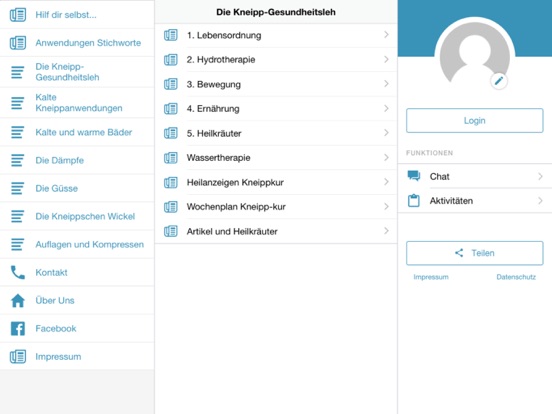Viewport: 552px width, 414px height.
Task: Click the list icon beside Auflagen und Kompressen
Action: [18, 244]
